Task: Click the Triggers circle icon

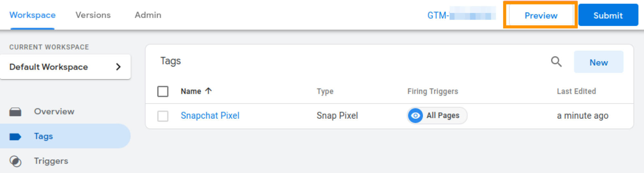Action: pos(15,161)
